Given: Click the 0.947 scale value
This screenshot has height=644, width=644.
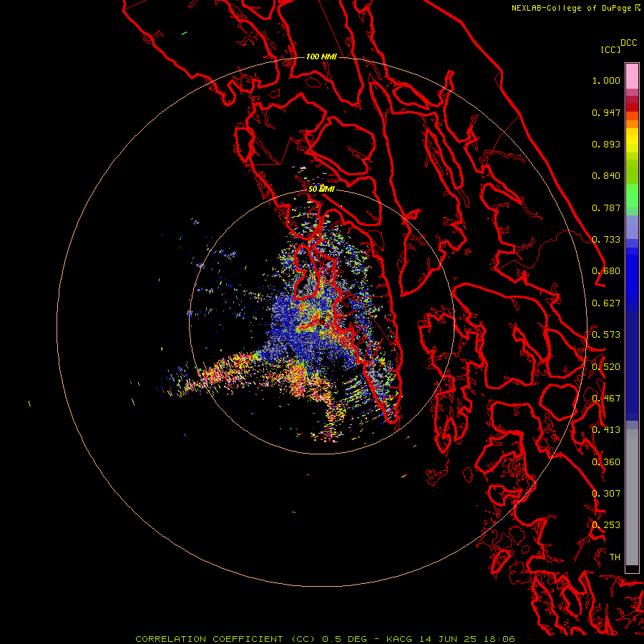Looking at the screenshot, I should [606, 112].
